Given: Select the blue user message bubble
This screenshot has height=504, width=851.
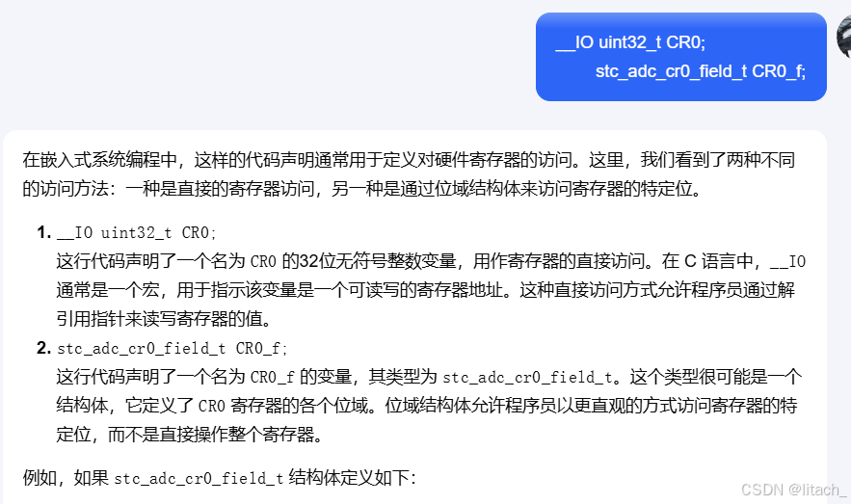Looking at the screenshot, I should [x=681, y=57].
